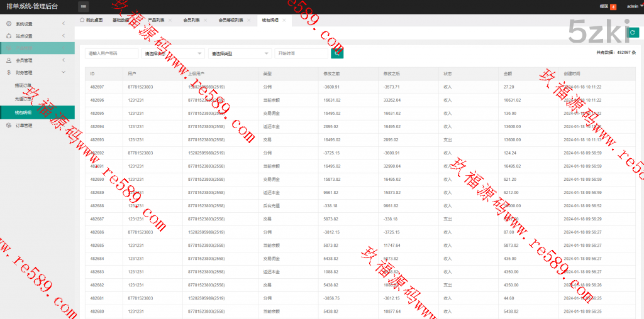644x319 pixels.
Task: Open the admin user dropdown menu
Action: (635, 6)
